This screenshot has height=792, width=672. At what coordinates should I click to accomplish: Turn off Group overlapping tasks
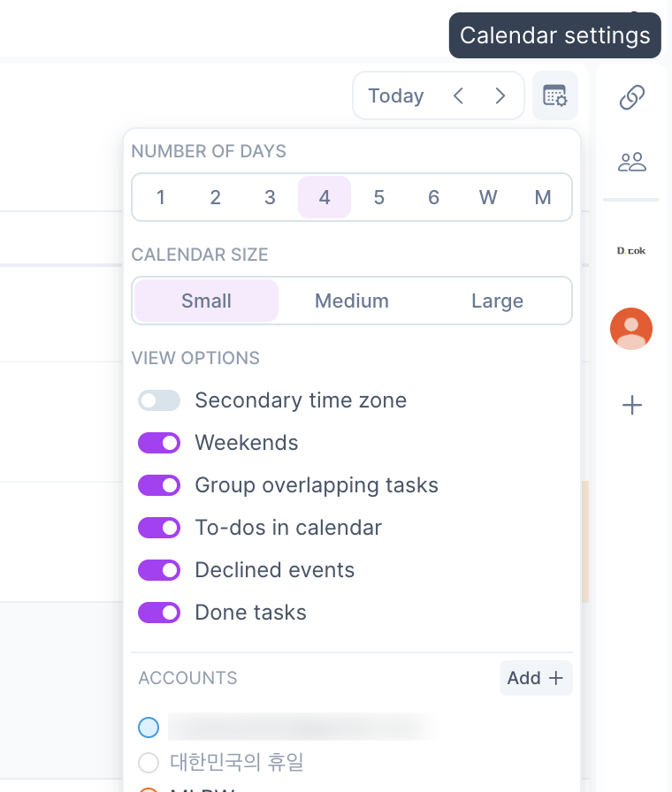[x=159, y=485]
